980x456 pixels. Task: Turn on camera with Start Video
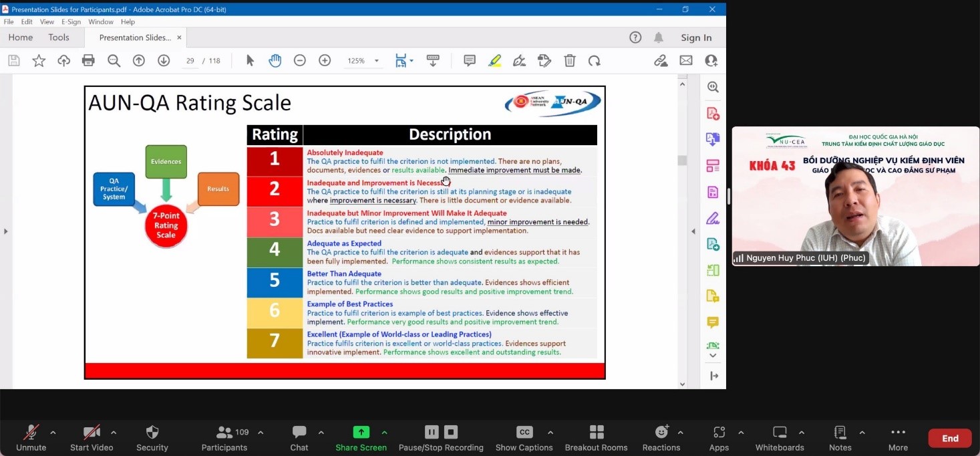click(x=92, y=438)
